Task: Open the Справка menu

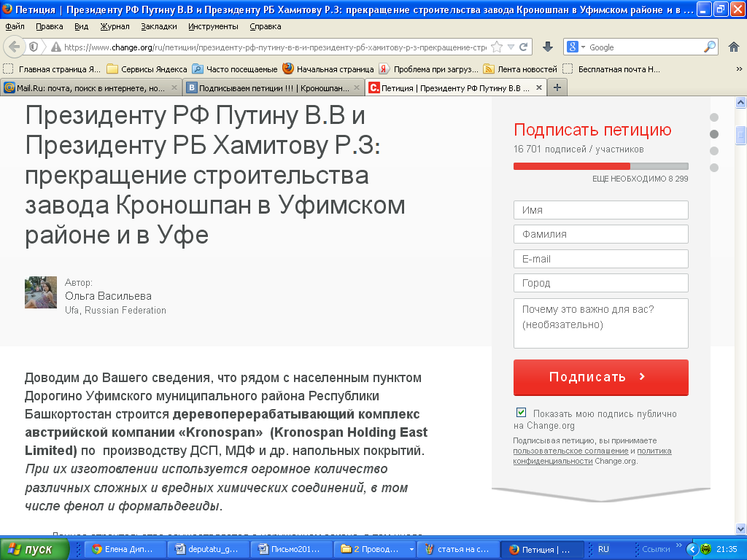Action: (x=266, y=26)
